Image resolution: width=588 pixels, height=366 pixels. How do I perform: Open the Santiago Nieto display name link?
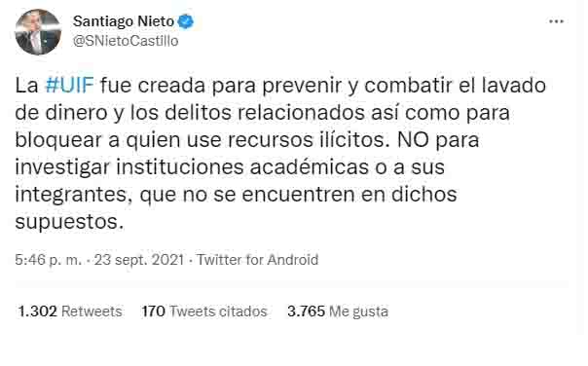[x=124, y=21]
